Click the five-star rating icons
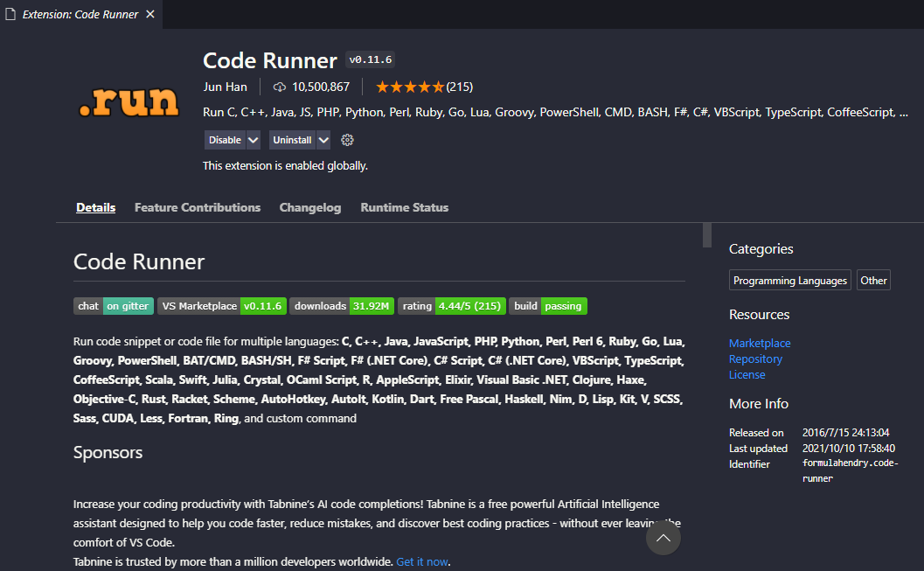The image size is (924, 571). point(410,87)
